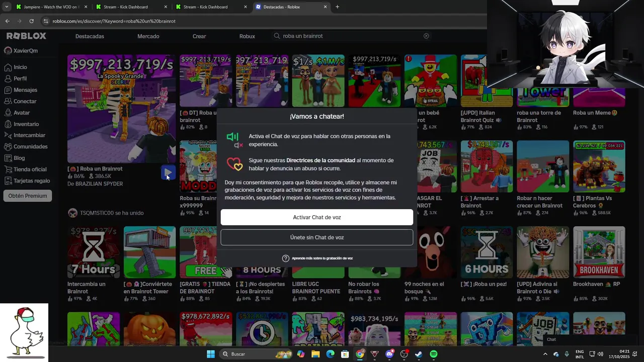
Task: Open Robar n hacer crecer un Brainrot thumbnail
Action: [543, 166]
